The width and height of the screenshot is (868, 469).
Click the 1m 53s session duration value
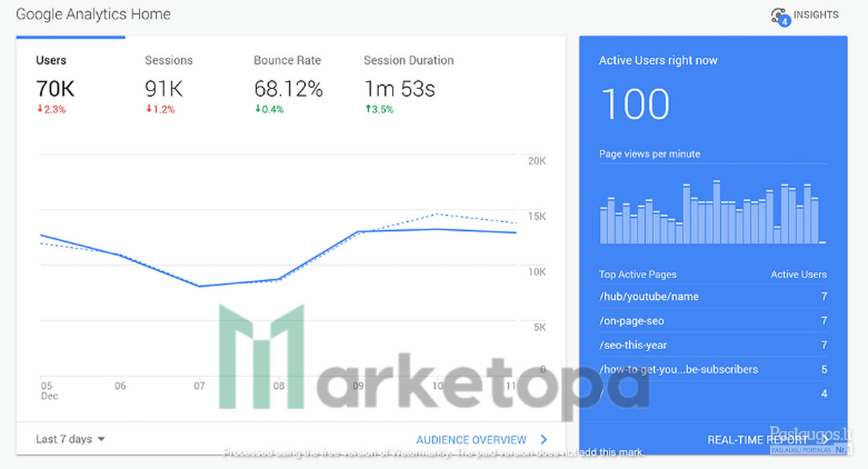pyautogui.click(x=399, y=89)
